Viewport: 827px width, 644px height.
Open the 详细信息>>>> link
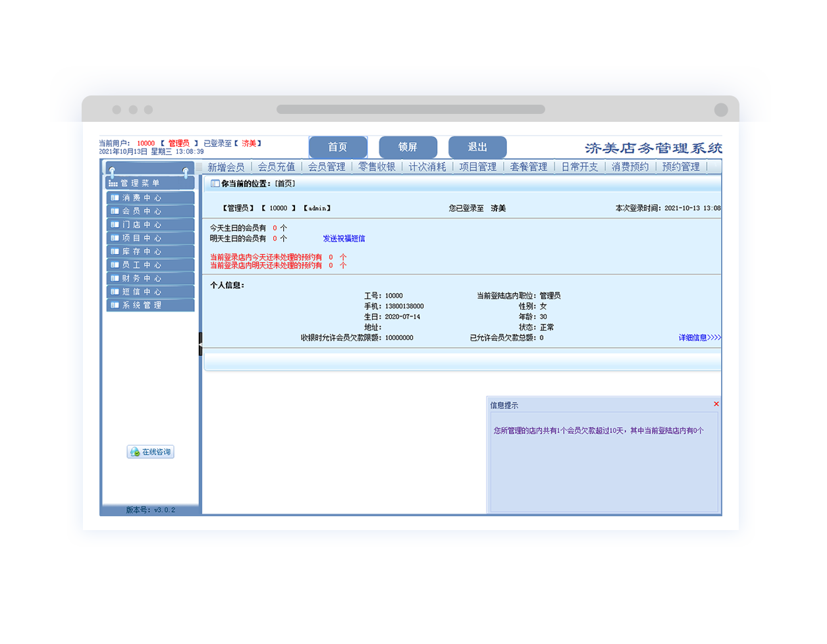coord(699,338)
